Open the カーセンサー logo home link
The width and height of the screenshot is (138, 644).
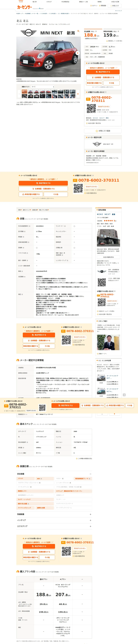click(x=24, y=7)
